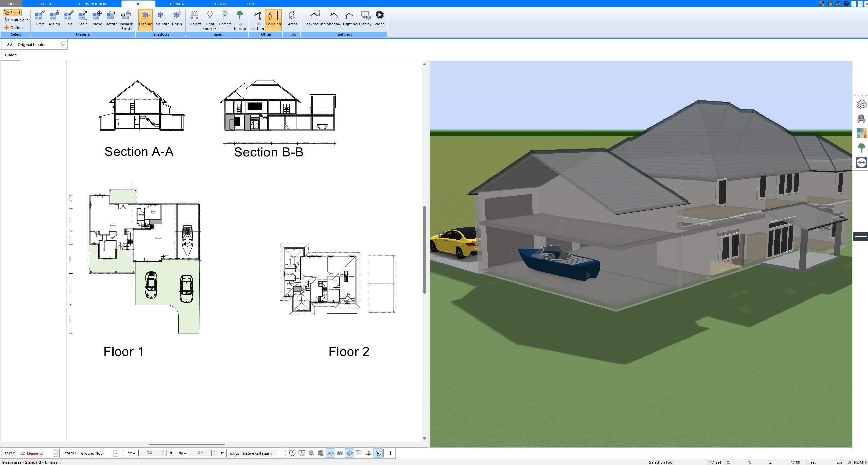Open the Original terrain dropdown
This screenshot has width=868, height=465.
point(64,44)
